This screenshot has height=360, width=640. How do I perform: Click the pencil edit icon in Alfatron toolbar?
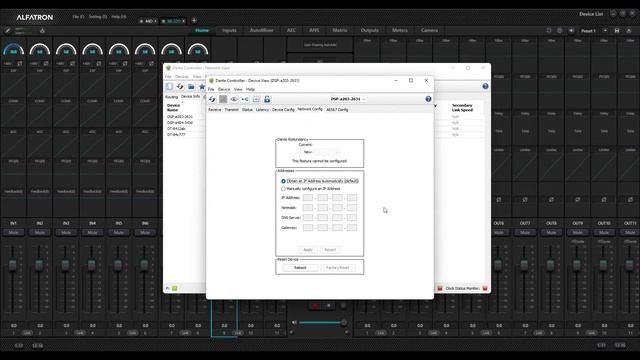coord(7,31)
